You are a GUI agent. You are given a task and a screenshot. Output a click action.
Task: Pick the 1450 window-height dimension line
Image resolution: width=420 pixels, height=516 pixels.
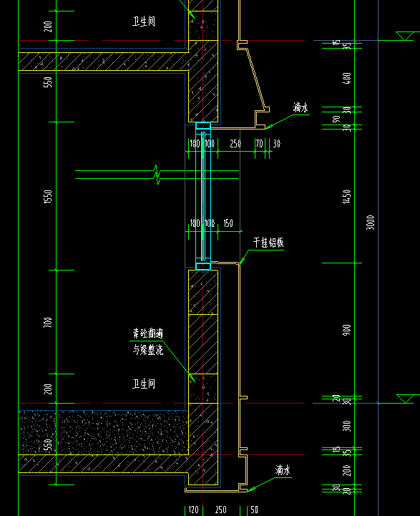pyautogui.click(x=355, y=196)
